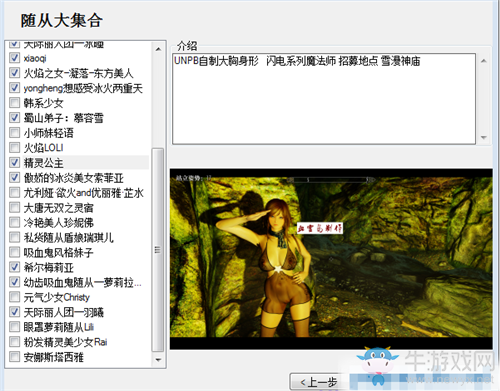The image size is (500, 391).
Task: Click the follower list scroll-down arrow
Action: [158, 360]
